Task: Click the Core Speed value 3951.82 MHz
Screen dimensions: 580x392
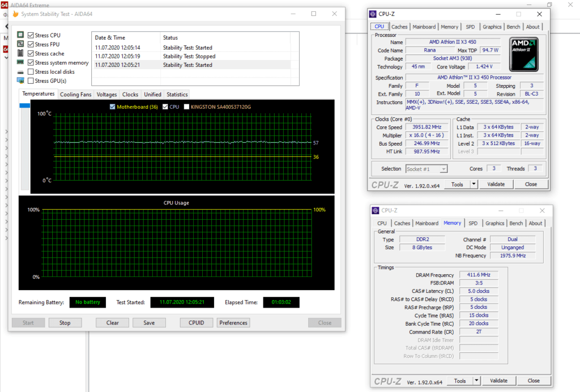Action: point(427,127)
